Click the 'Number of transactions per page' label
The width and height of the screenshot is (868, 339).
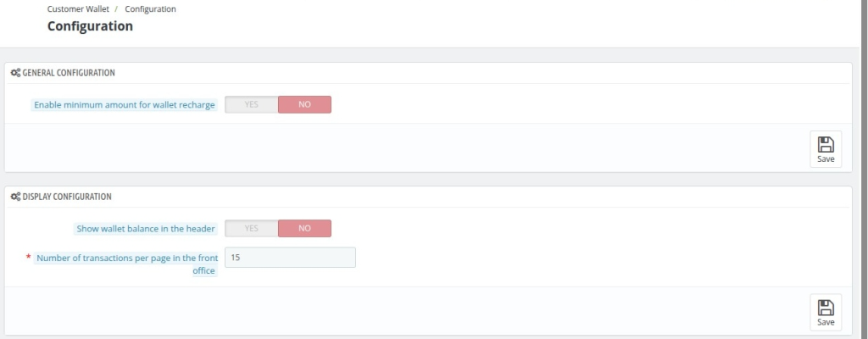pos(126,258)
